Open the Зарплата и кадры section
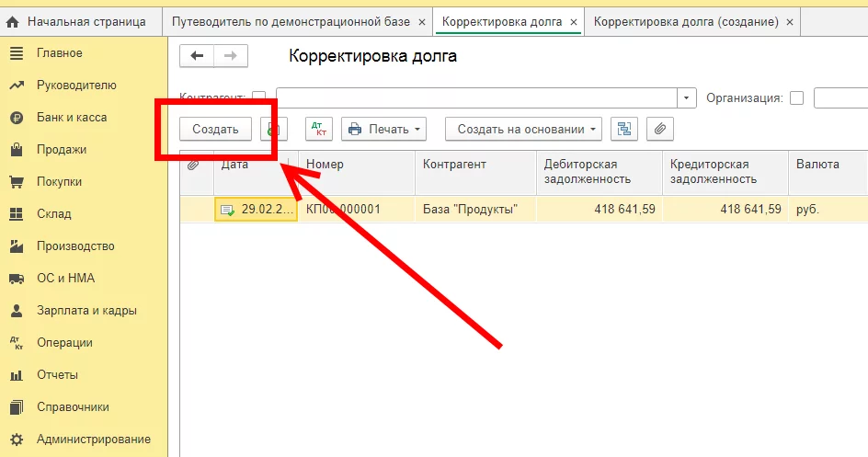 click(86, 310)
